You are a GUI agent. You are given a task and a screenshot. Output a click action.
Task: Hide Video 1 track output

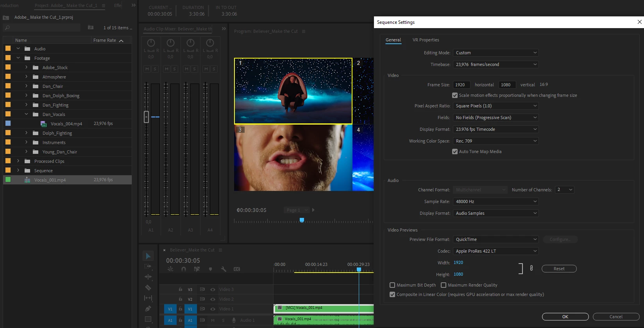(x=213, y=309)
